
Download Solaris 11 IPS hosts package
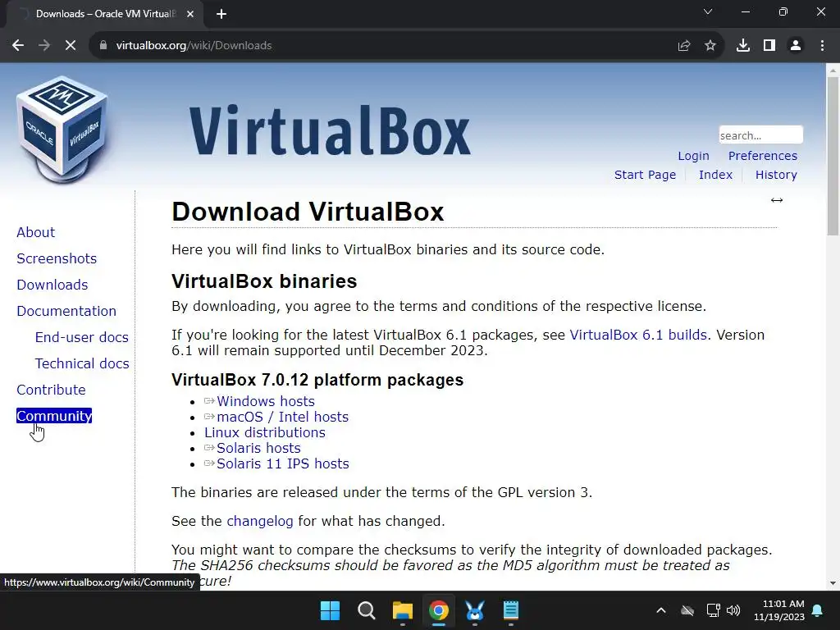pos(283,463)
